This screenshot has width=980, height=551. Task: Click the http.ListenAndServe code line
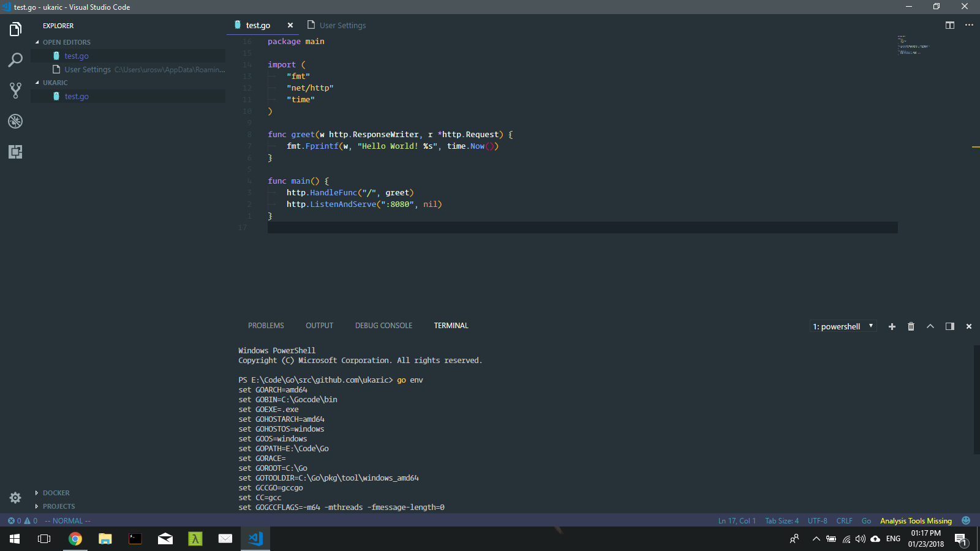coord(364,204)
